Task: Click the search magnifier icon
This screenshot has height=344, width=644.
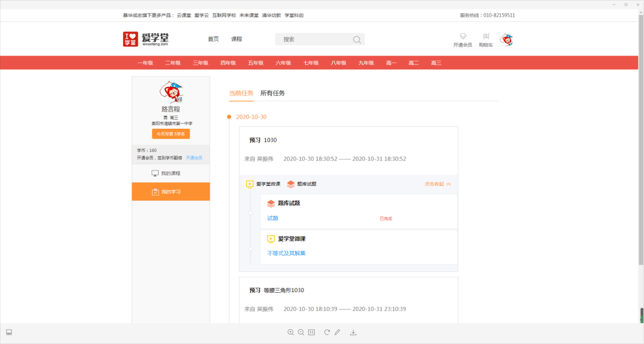Action: (x=357, y=39)
